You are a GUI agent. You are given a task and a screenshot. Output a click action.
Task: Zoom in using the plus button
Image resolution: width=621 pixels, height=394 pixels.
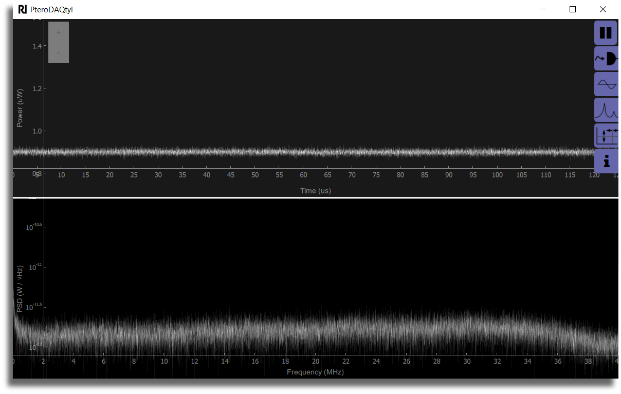click(58, 32)
